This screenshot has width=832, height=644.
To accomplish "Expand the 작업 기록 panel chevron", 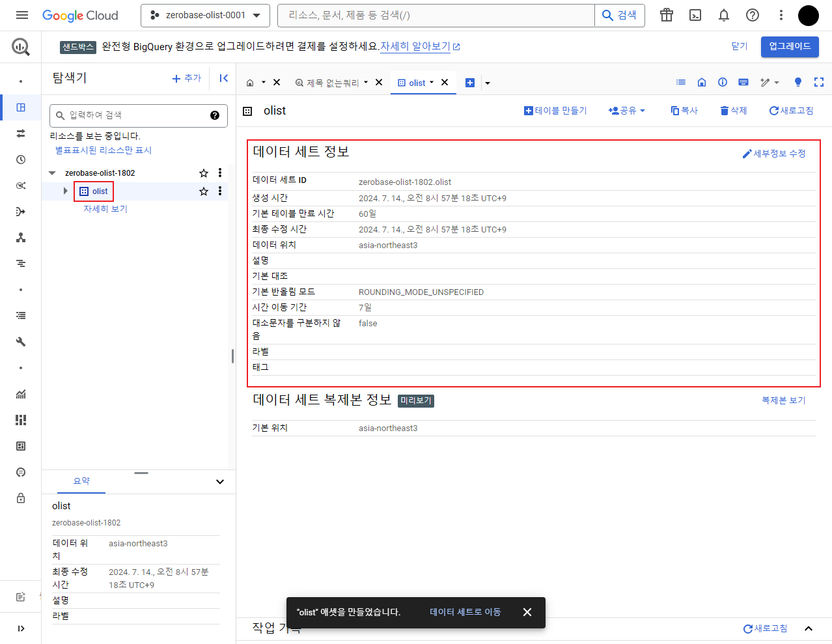I will point(809,628).
